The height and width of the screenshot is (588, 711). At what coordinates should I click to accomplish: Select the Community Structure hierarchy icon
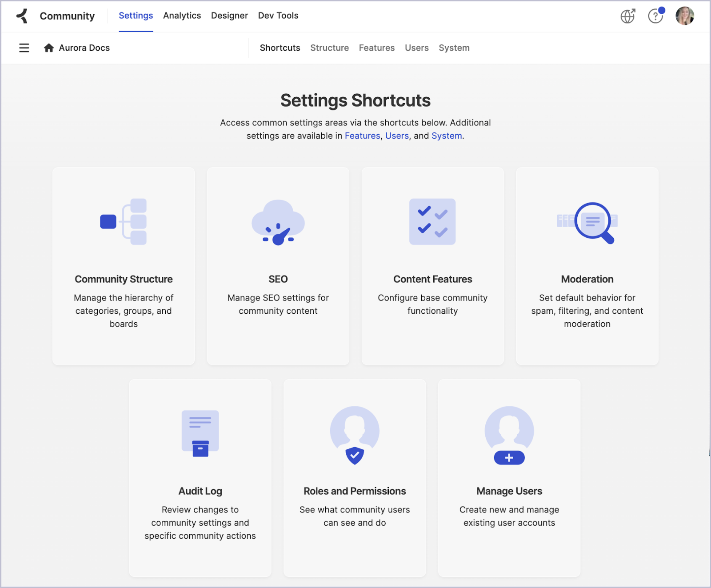[124, 222]
